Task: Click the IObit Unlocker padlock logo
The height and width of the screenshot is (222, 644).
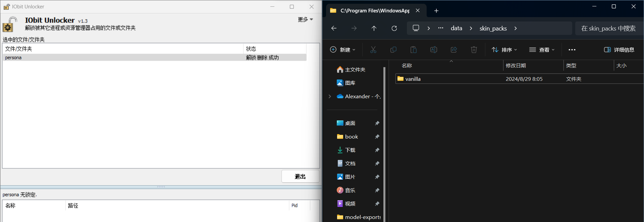Action: pyautogui.click(x=10, y=24)
